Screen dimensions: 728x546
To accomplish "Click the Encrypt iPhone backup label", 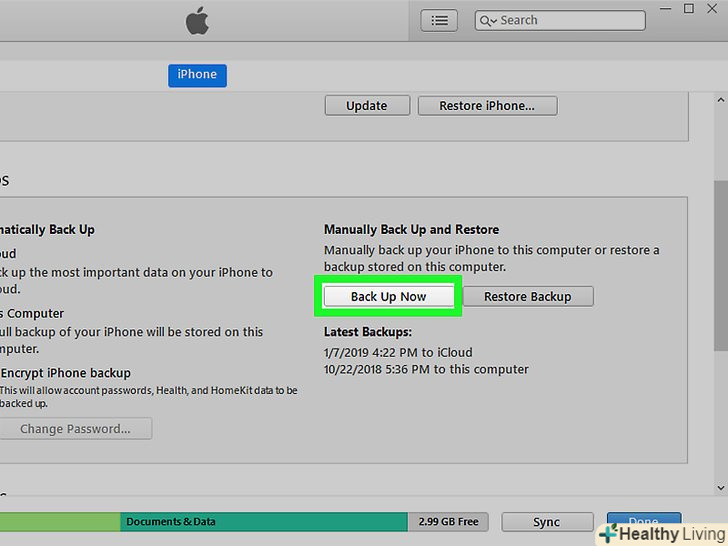I will [65, 373].
